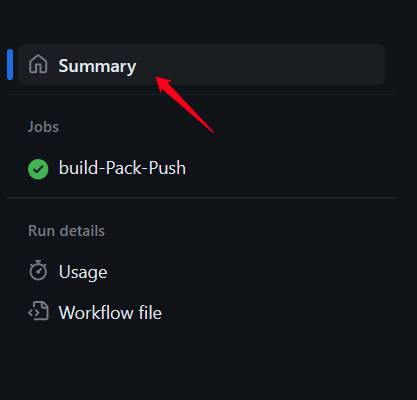
Task: Select the green success checkmark icon
Action: point(38,169)
